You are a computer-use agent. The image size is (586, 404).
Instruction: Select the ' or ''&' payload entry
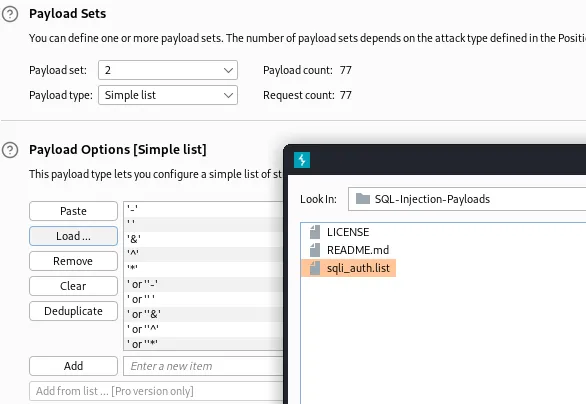pyautogui.click(x=203, y=314)
